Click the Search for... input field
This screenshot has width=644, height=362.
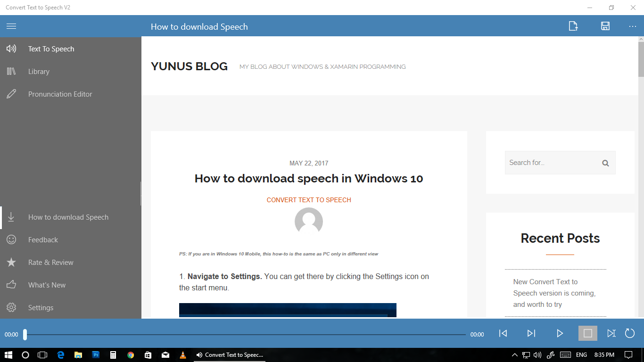(560, 163)
